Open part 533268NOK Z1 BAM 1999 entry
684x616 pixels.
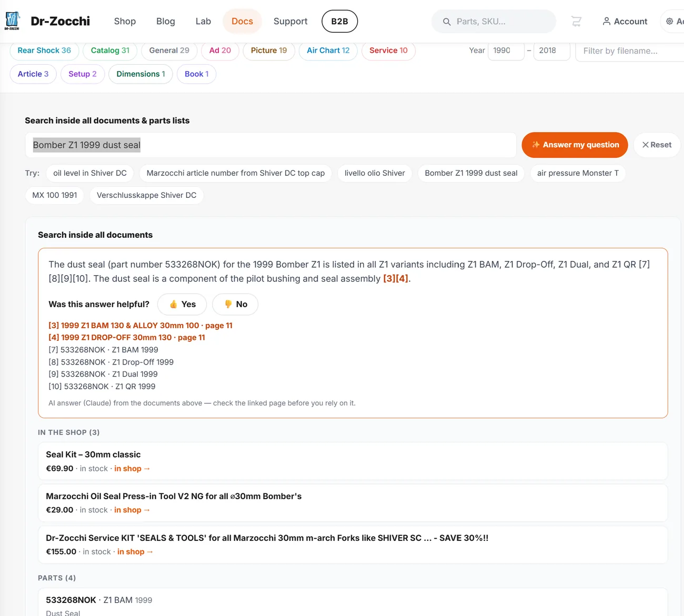tap(353, 602)
